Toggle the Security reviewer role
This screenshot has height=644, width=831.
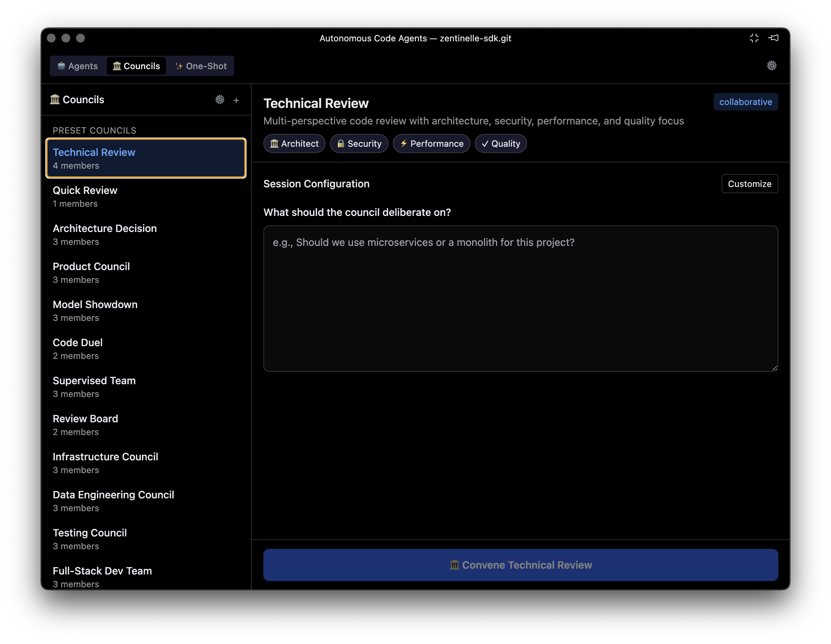(359, 143)
